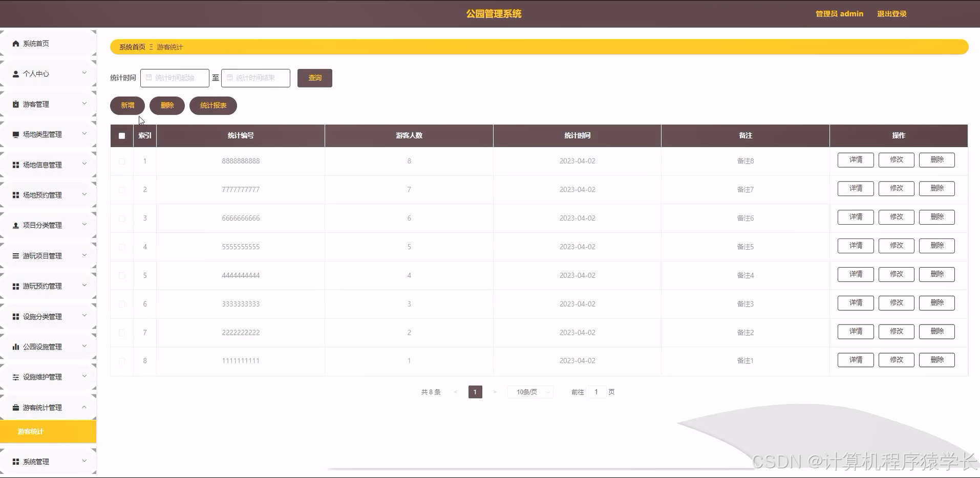Expand the 系统管理 menu chevron
The image size is (980, 478).
pyautogui.click(x=84, y=461)
